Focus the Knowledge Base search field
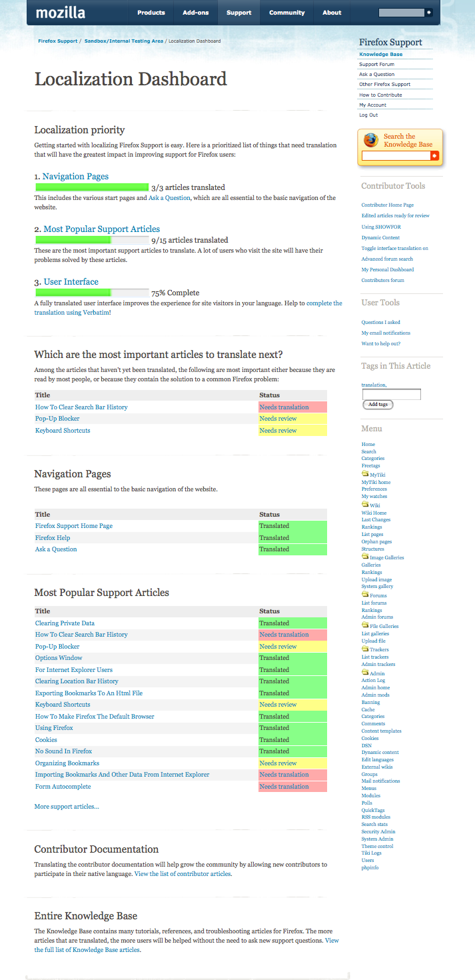475x980 pixels. [x=396, y=155]
